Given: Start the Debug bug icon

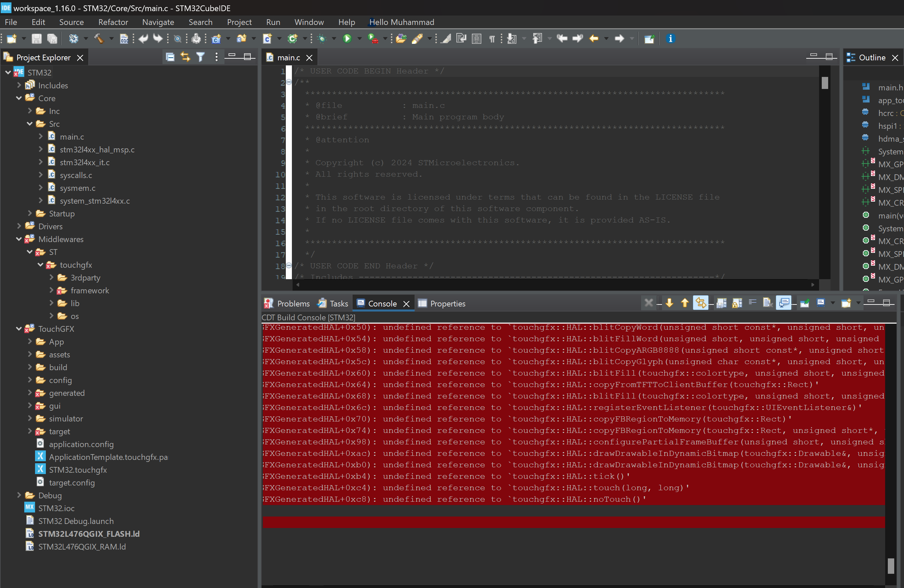Looking at the screenshot, I should point(322,38).
